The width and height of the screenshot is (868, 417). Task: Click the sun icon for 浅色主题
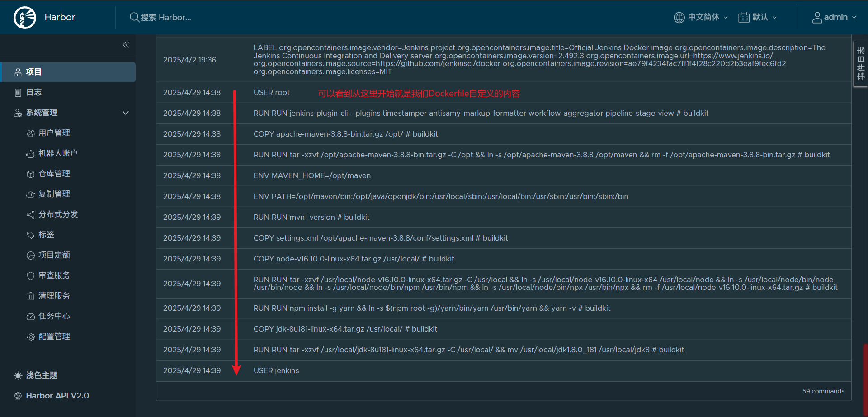(18, 375)
